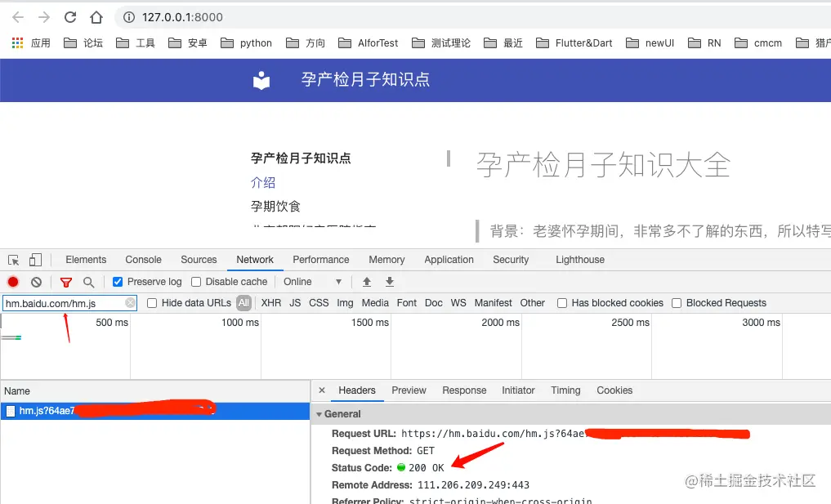This screenshot has width=831, height=504.
Task: Show the Initiator tab of the request
Action: tap(518, 390)
